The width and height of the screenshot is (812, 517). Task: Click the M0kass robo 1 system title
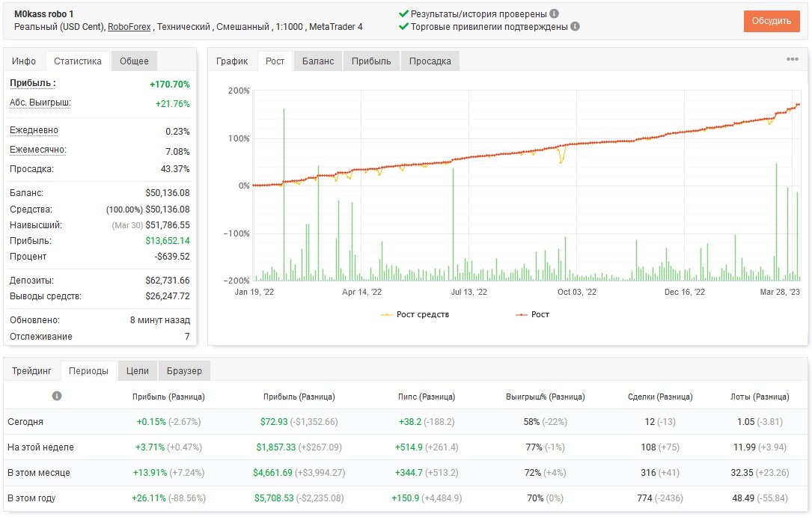point(43,14)
